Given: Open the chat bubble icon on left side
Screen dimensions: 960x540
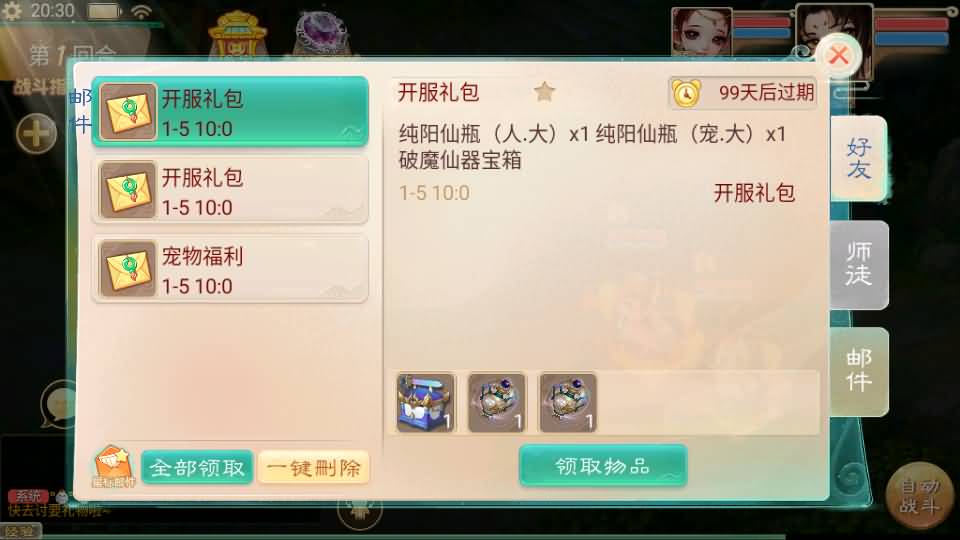Looking at the screenshot, I should (x=57, y=404).
